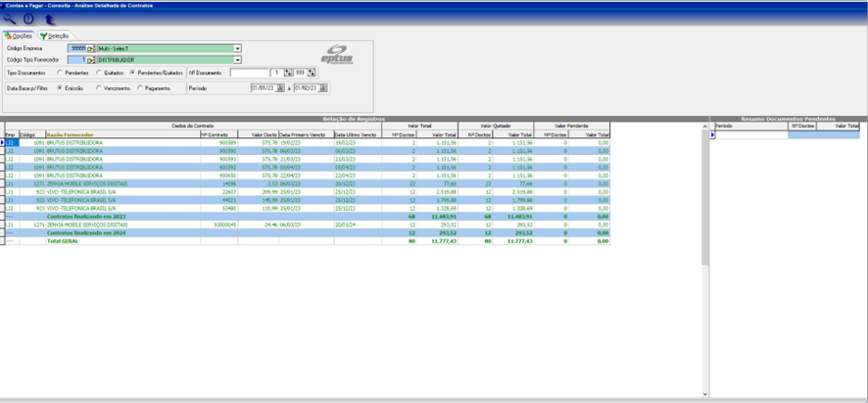Viewport: 868px width, 403px height.
Task: Select the Pendentes radio button
Action: coord(61,73)
